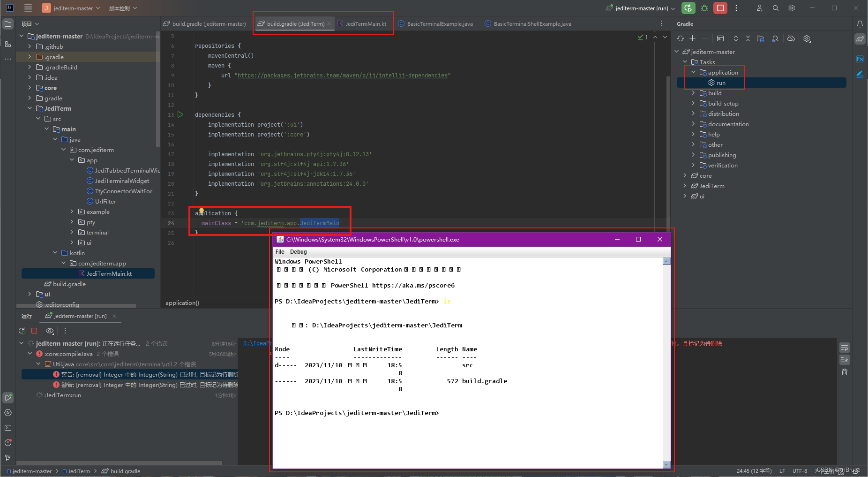Toggle the eye view filter in Run panel
The height and width of the screenshot is (477, 868).
point(50,331)
